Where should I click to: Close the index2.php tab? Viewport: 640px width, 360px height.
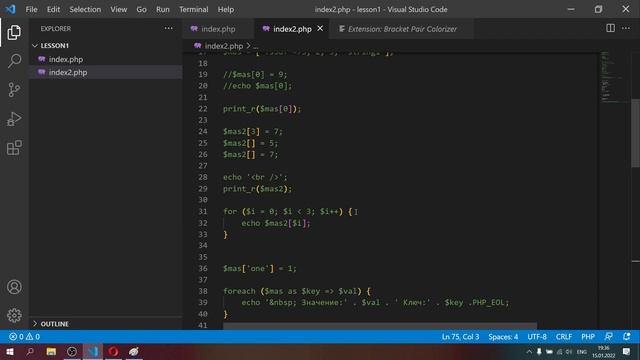pos(320,29)
